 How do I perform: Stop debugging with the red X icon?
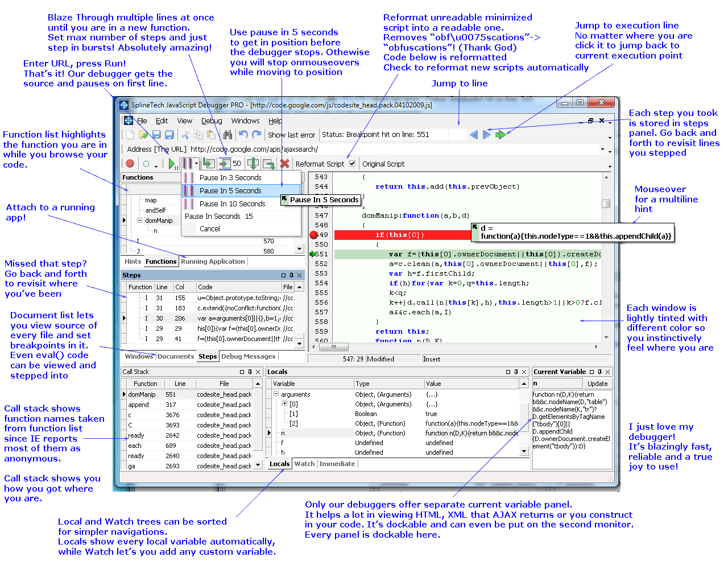[285, 164]
